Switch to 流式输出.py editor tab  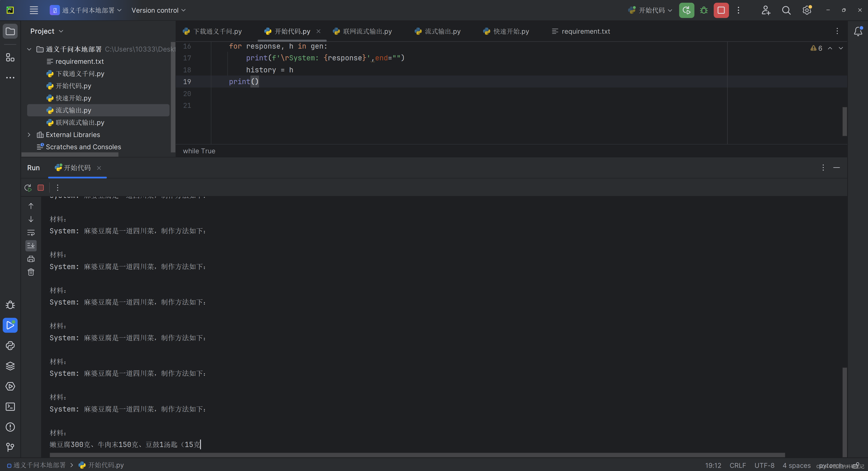point(437,31)
